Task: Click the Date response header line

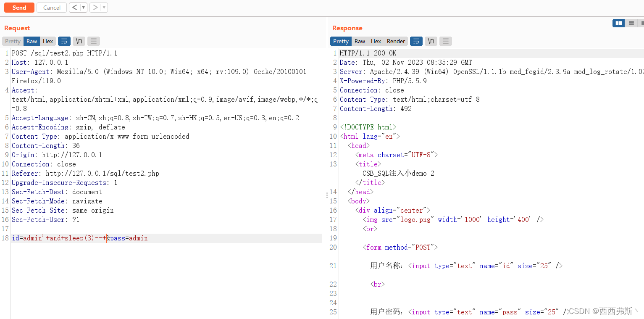Action: point(406,63)
